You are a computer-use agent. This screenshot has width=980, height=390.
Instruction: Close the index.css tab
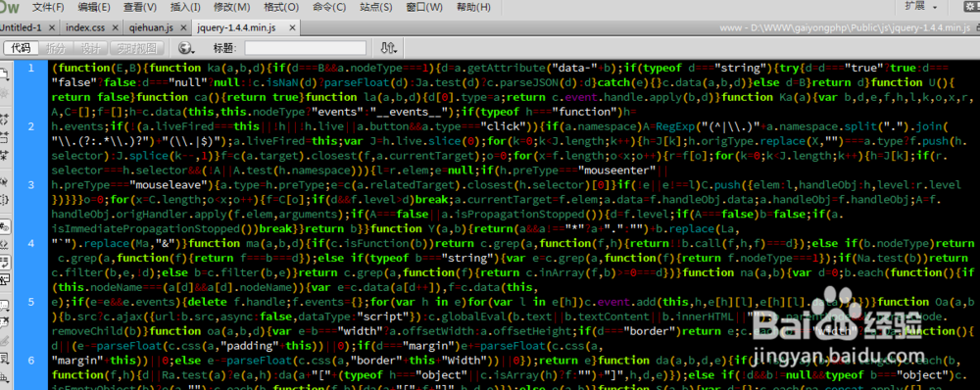(114, 28)
